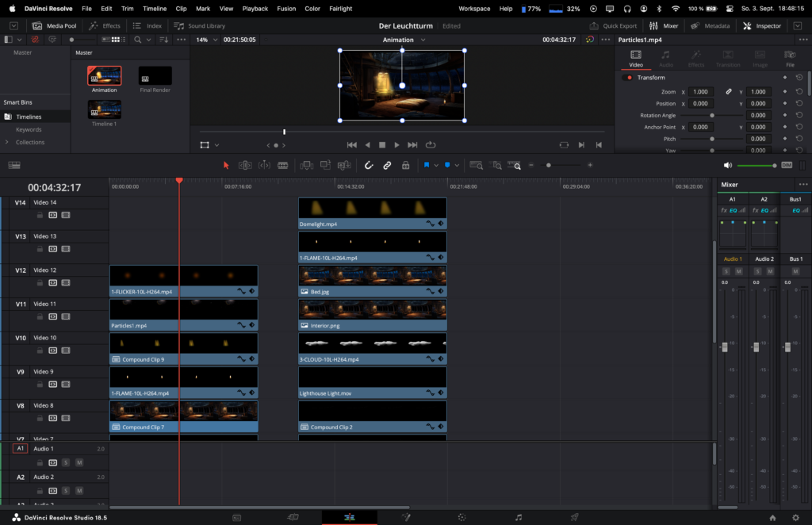Click the Zoom X value field
Screen dimensions: 812x525
click(x=700, y=92)
